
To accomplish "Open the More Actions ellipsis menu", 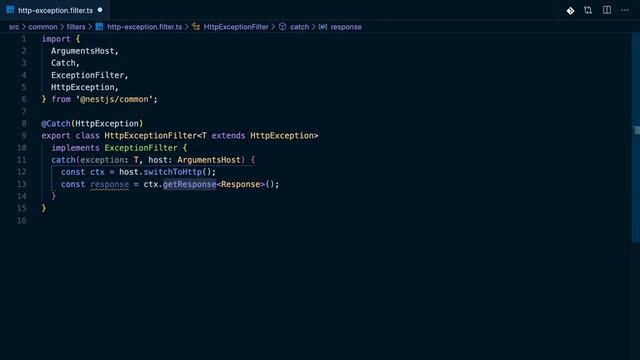I will 625,10.
